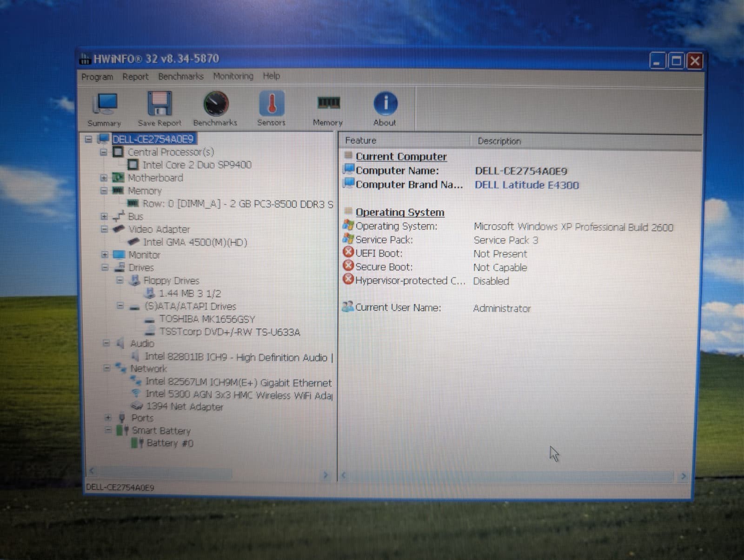The image size is (744, 560).
Task: Click the 'Service Pack 3' value
Action: [x=506, y=240]
